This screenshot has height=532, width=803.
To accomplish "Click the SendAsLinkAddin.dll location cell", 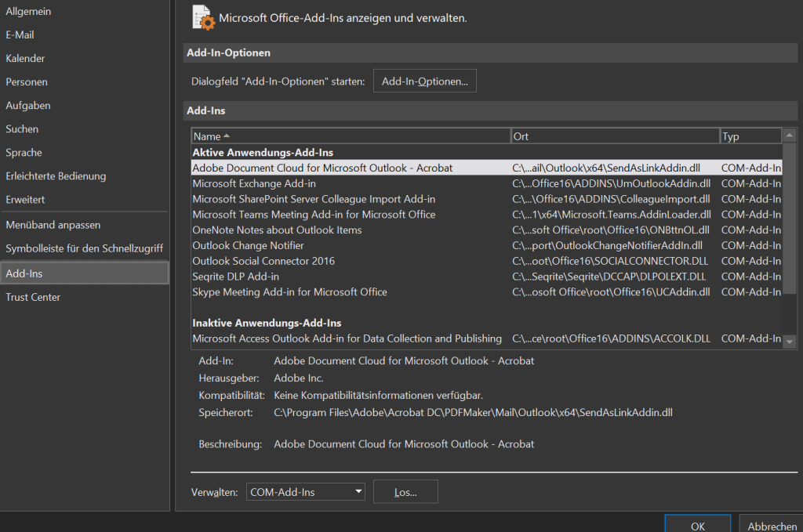I will click(606, 168).
